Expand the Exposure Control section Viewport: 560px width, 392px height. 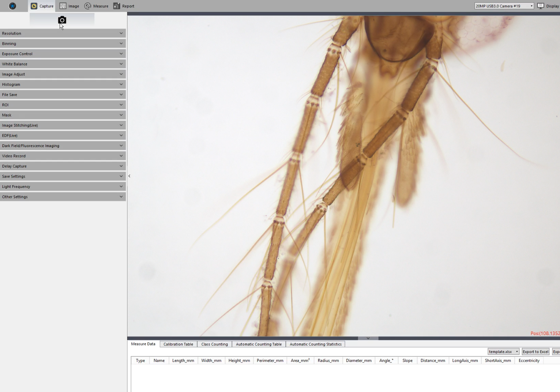coord(63,54)
